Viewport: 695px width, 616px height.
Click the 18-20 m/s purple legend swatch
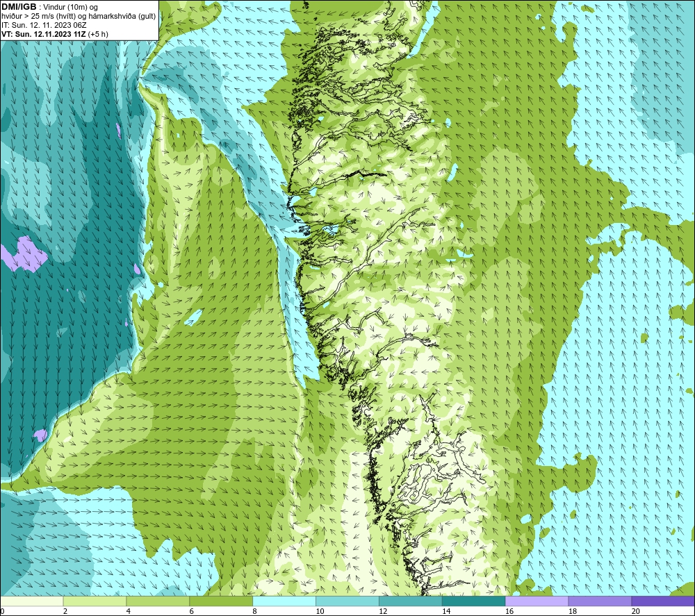(x=600, y=601)
